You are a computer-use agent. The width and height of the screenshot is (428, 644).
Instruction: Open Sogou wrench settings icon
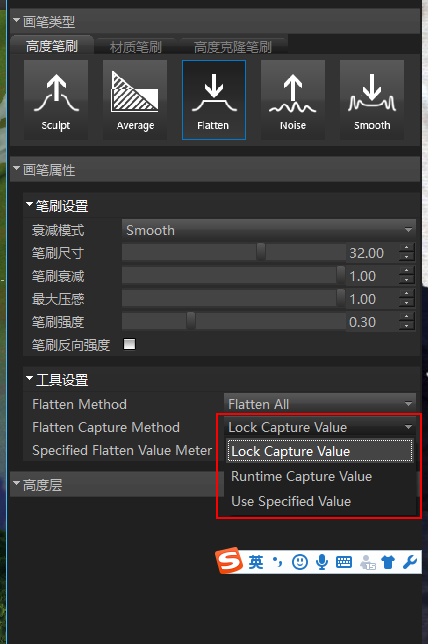coord(410,561)
